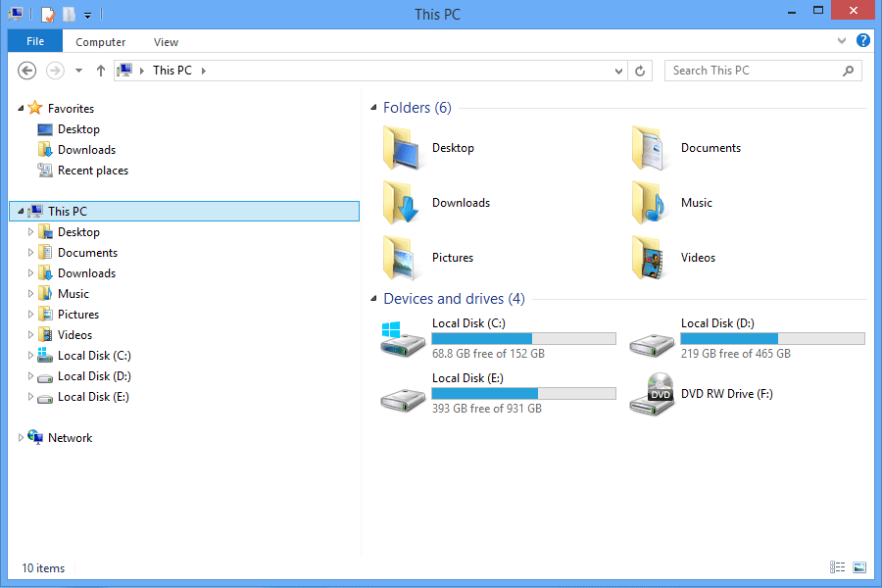This screenshot has height=588, width=882.
Task: Go up one level with Up arrow
Action: (101, 71)
